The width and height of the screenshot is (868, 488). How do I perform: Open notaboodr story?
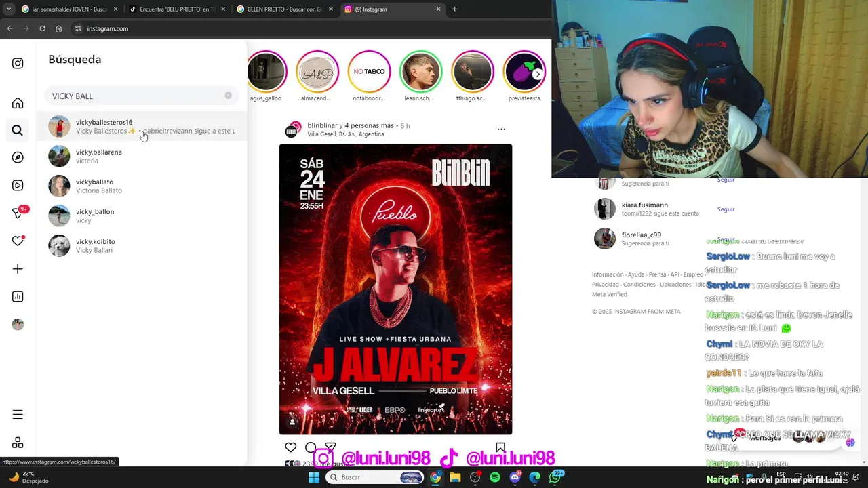point(369,77)
